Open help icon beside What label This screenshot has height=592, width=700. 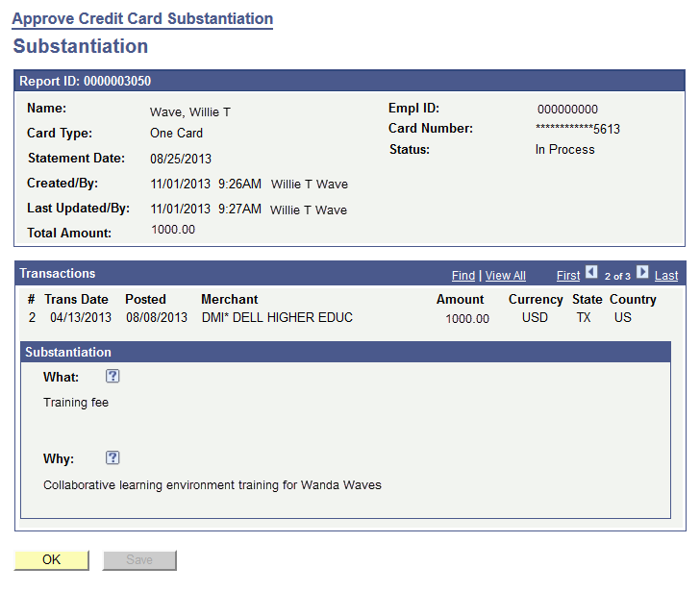[x=112, y=377]
